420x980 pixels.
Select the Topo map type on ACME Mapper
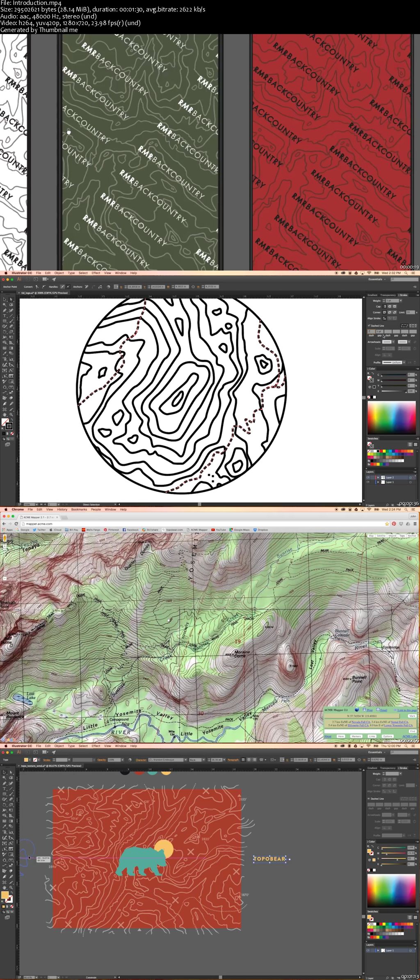pos(402,536)
